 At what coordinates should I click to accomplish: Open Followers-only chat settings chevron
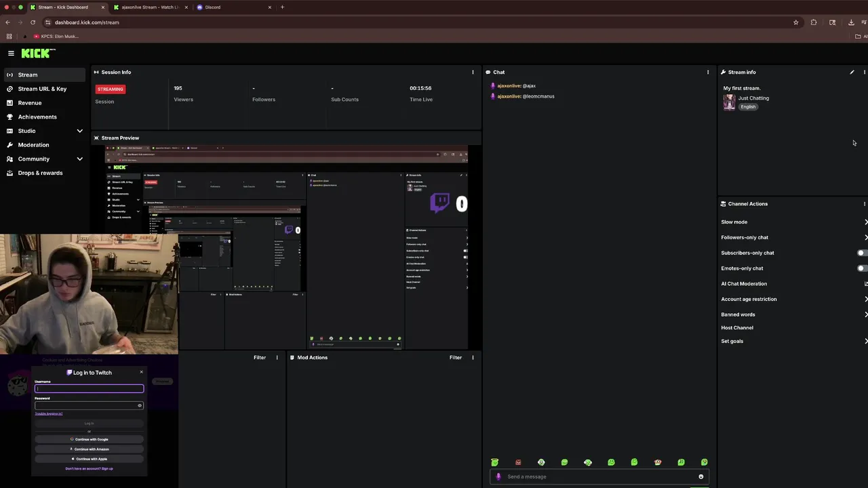866,237
